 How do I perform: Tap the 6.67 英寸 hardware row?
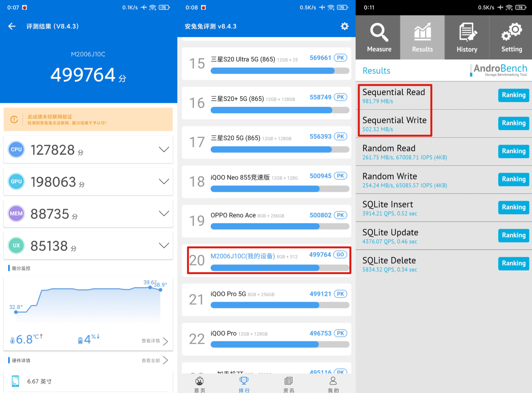88,381
